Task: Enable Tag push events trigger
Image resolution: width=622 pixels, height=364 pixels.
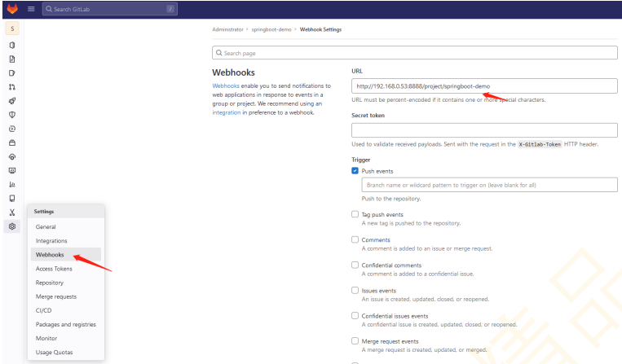Action: (355, 214)
